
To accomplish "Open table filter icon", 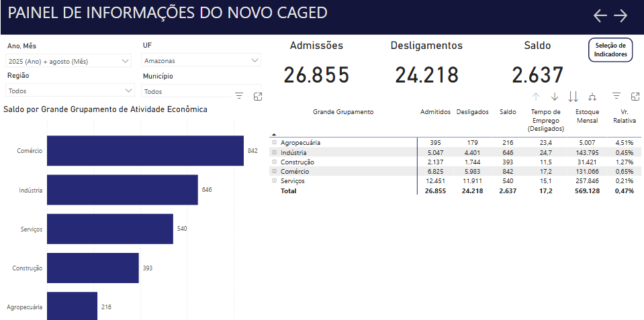I will pos(616,96).
